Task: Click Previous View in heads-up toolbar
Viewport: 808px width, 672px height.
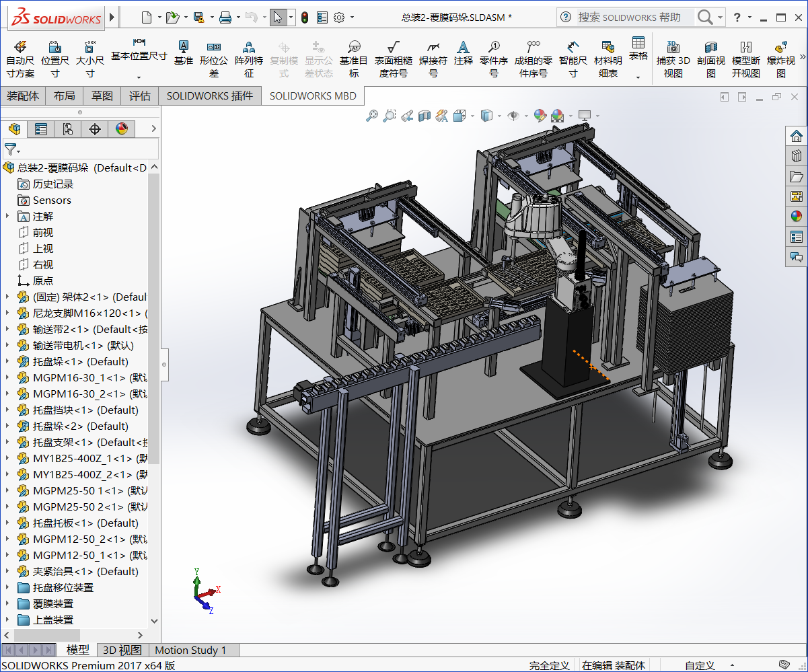Action: coord(407,116)
